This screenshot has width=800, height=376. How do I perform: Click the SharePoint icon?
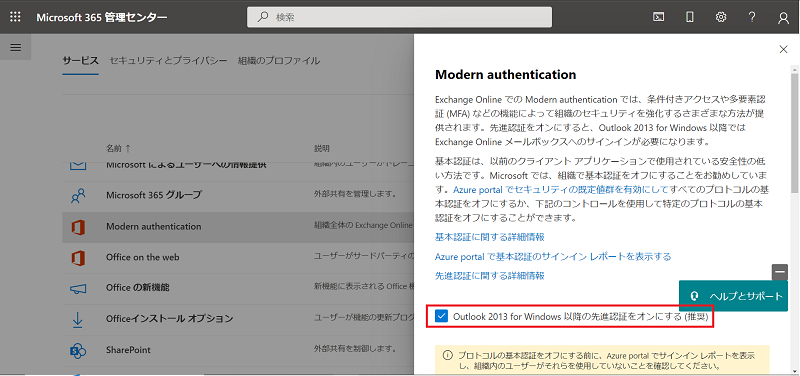pos(78,350)
